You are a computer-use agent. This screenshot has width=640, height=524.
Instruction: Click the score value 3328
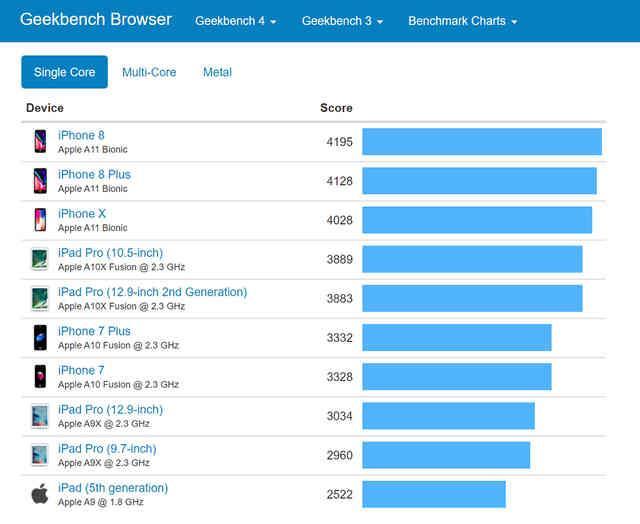[x=339, y=377]
